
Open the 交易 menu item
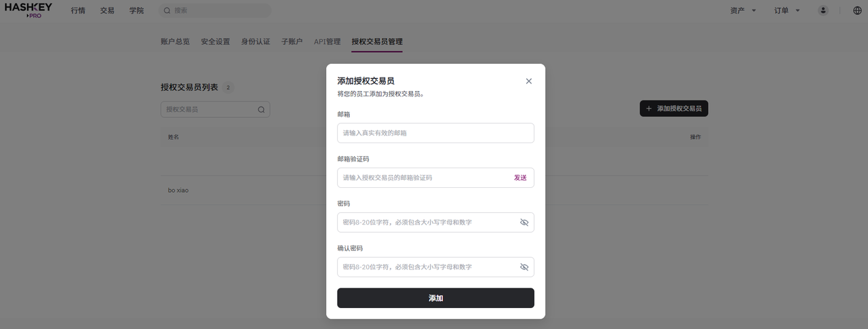[x=107, y=10]
